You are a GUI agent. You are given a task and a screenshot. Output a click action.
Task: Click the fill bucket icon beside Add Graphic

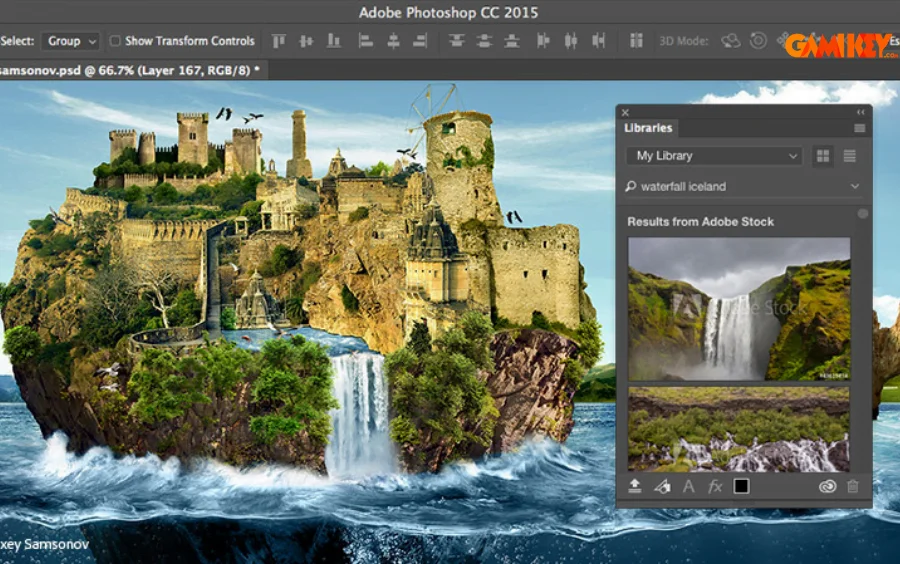coord(662,487)
